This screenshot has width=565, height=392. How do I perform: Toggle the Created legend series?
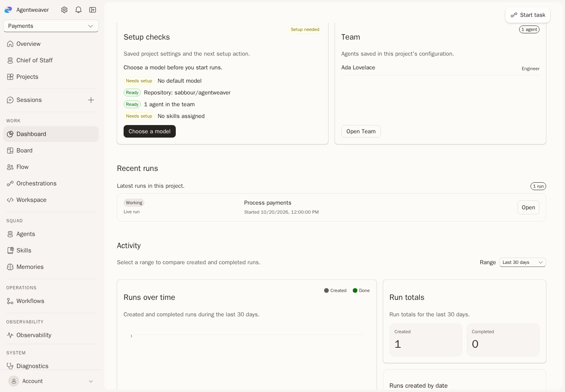click(335, 290)
